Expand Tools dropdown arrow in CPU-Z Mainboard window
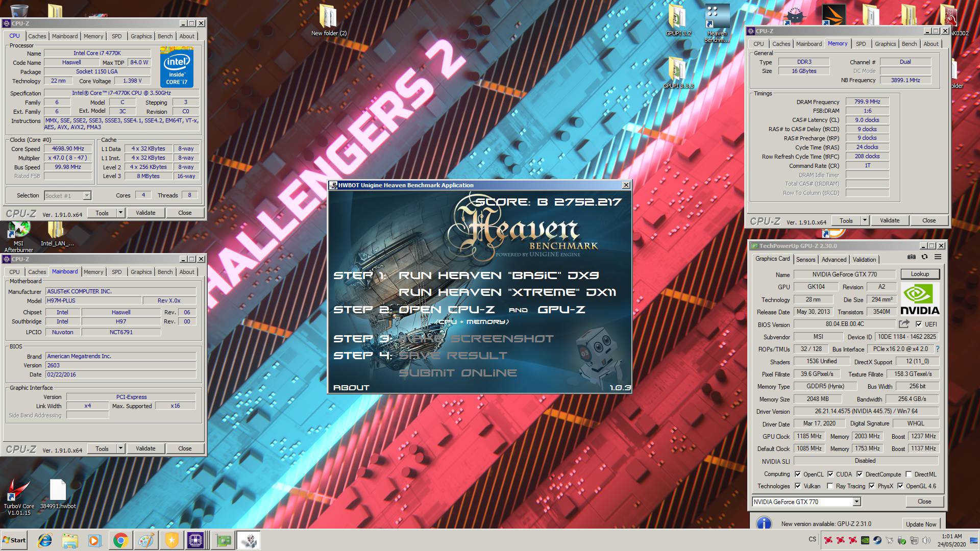Screen dimensions: 980x551 pyautogui.click(x=120, y=448)
